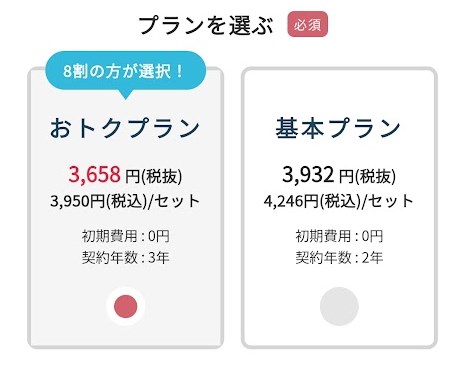The height and width of the screenshot is (367, 465).
Task: Click the 基本プラン plan card title
Action: (x=338, y=128)
